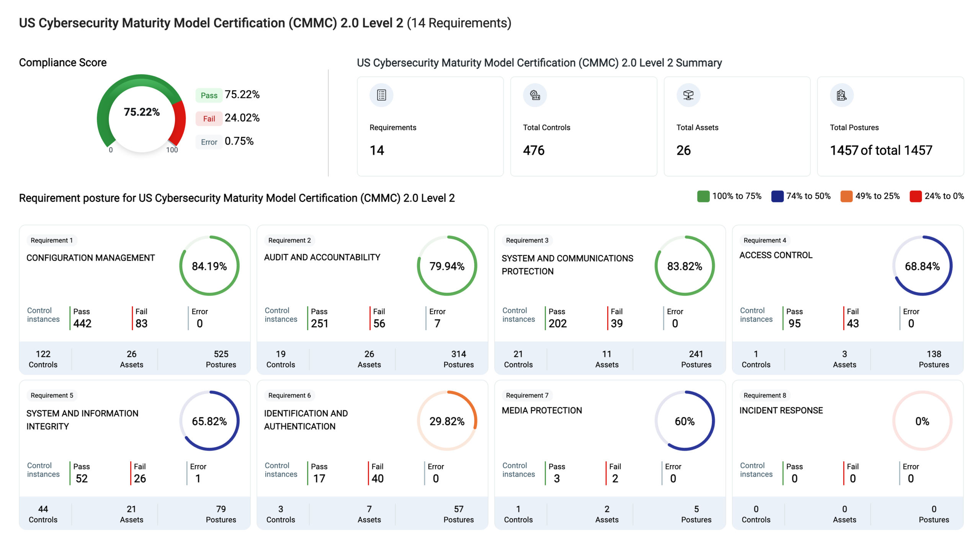Click 122 Controls in Configuration Management
This screenshot has width=980, height=534.
click(43, 359)
